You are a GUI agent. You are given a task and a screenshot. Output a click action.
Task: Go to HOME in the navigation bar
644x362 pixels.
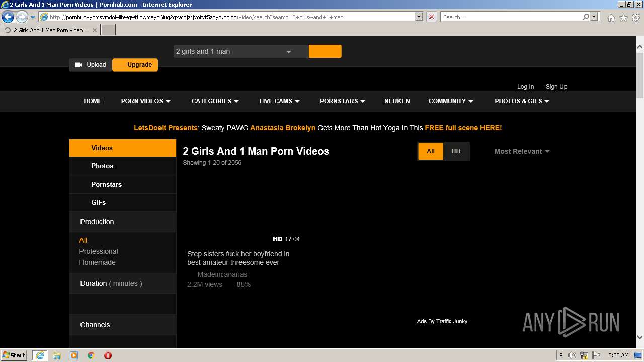(93, 101)
